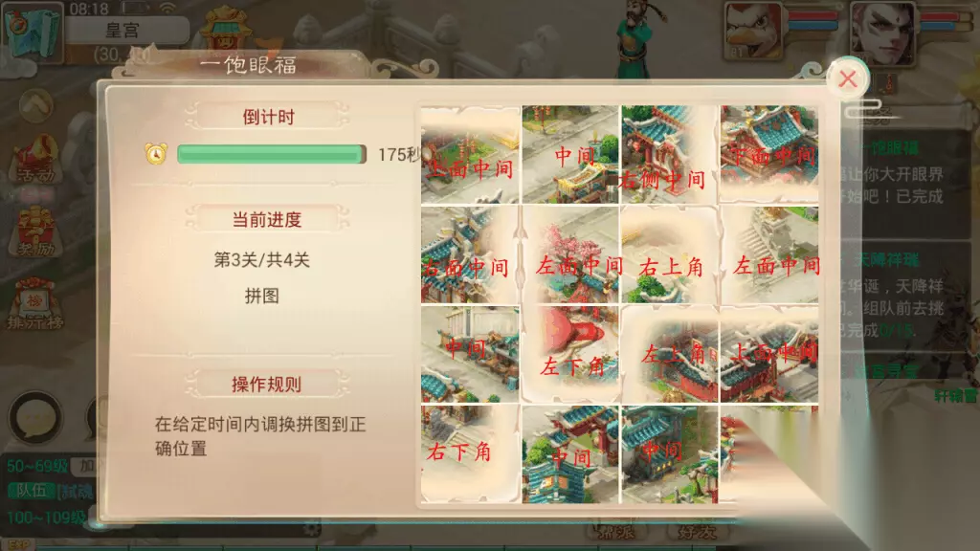Select puzzle piece labeled 右侧中间

(x=669, y=154)
